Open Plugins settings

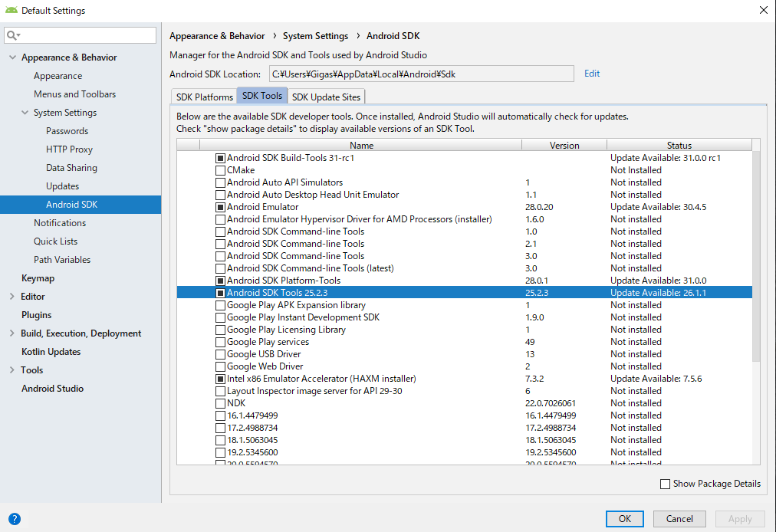(37, 315)
